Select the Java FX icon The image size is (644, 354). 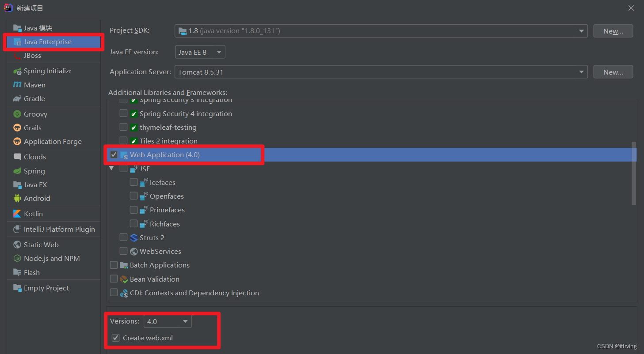pyautogui.click(x=17, y=185)
